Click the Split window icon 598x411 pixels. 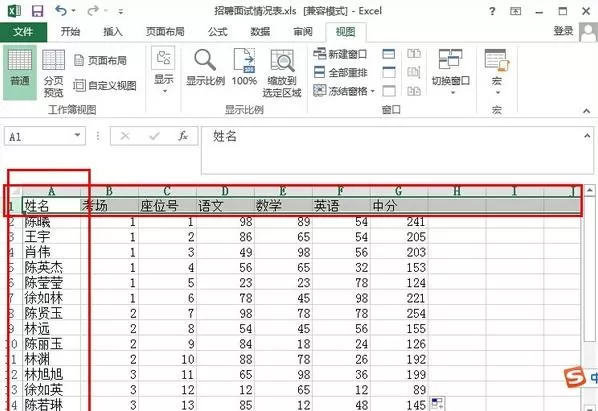point(389,54)
